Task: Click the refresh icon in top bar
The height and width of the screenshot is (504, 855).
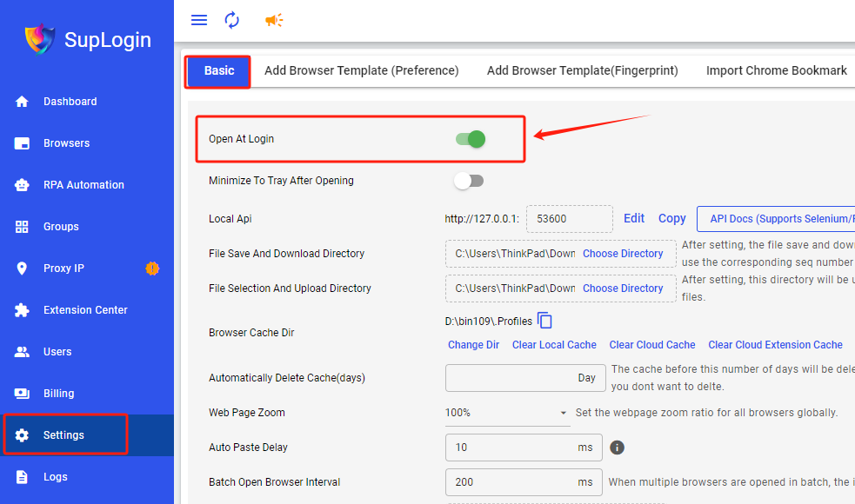Action: coord(231,20)
